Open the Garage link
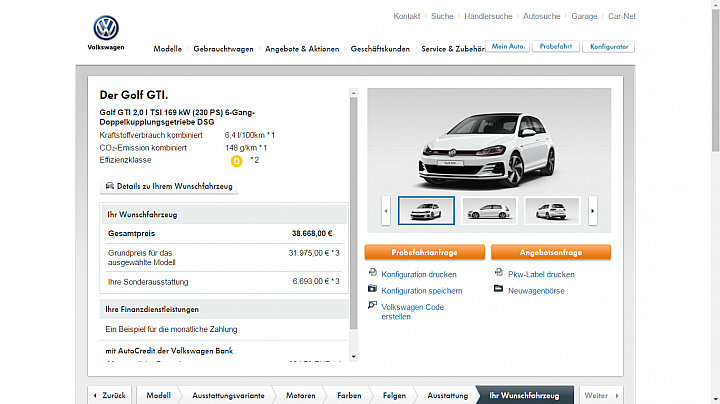The image size is (720, 404). 584,16
